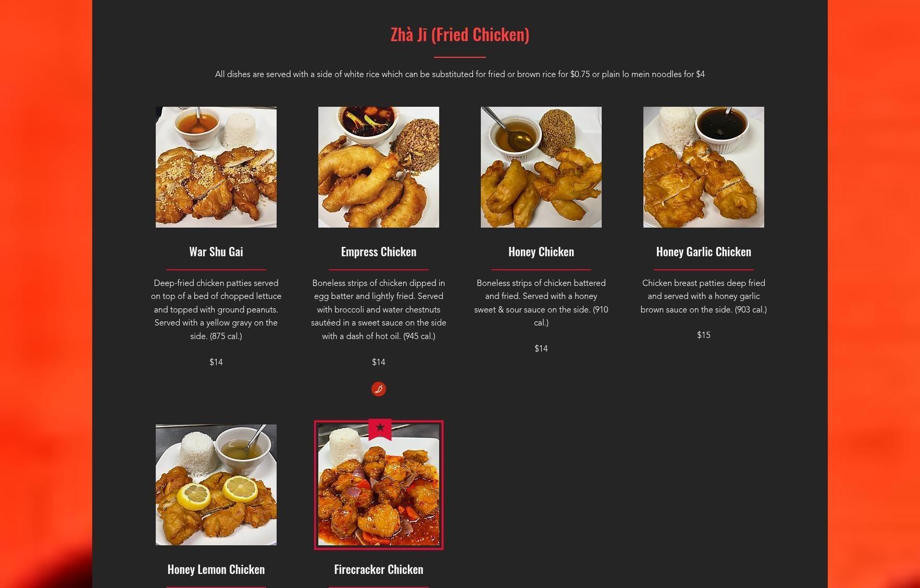Click the Honey Garlic Chicken title

[704, 252]
